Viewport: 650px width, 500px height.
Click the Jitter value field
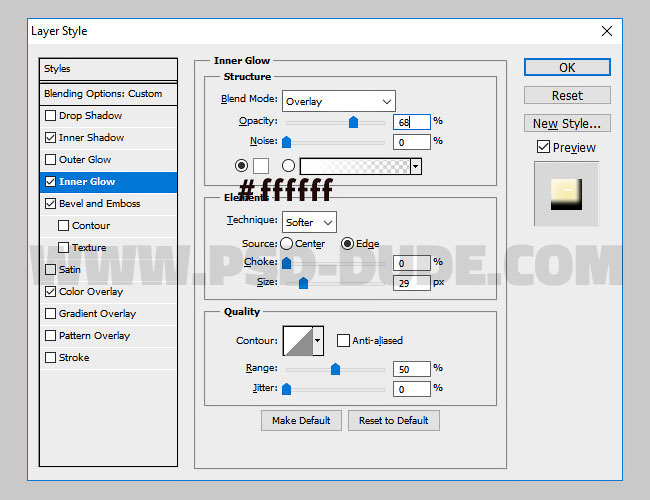(412, 389)
